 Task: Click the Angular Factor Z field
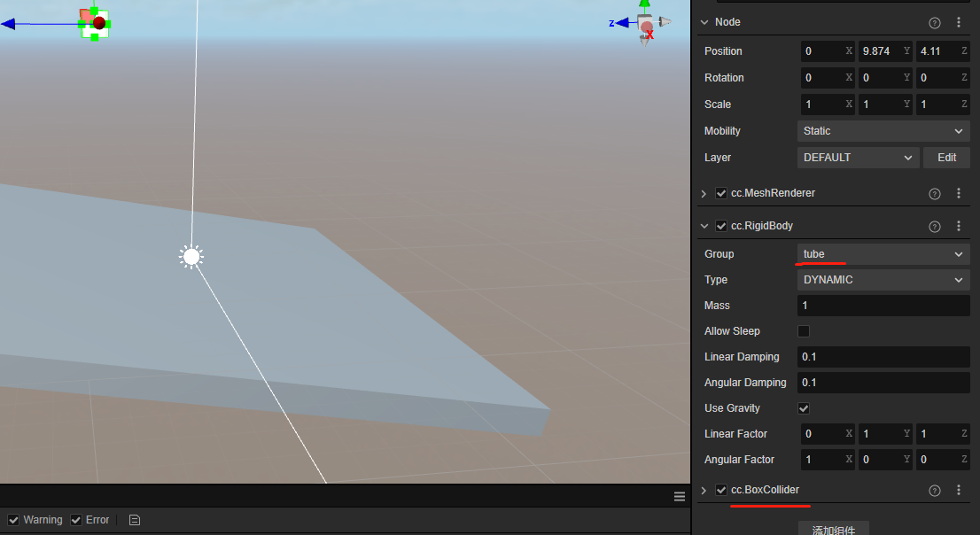(x=943, y=460)
